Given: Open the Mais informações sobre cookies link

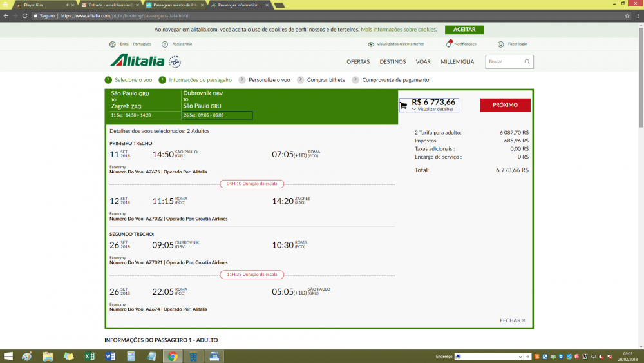Looking at the screenshot, I should [399, 30].
